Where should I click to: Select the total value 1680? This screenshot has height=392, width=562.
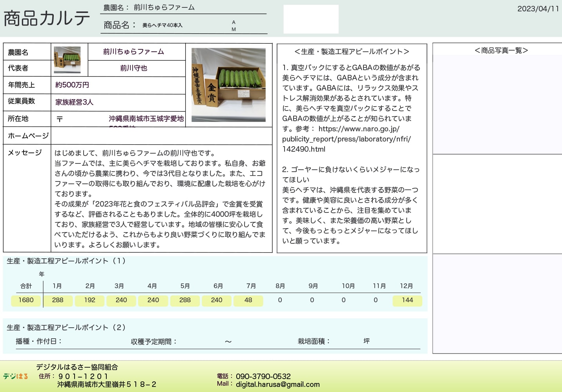click(x=26, y=300)
